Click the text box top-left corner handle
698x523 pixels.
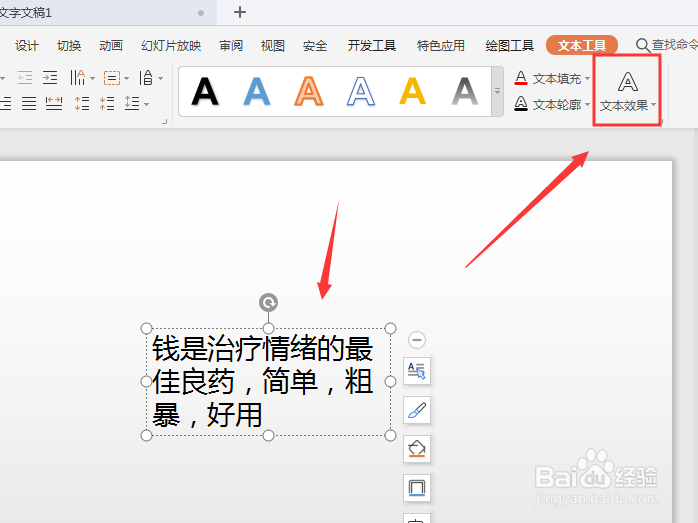146,328
